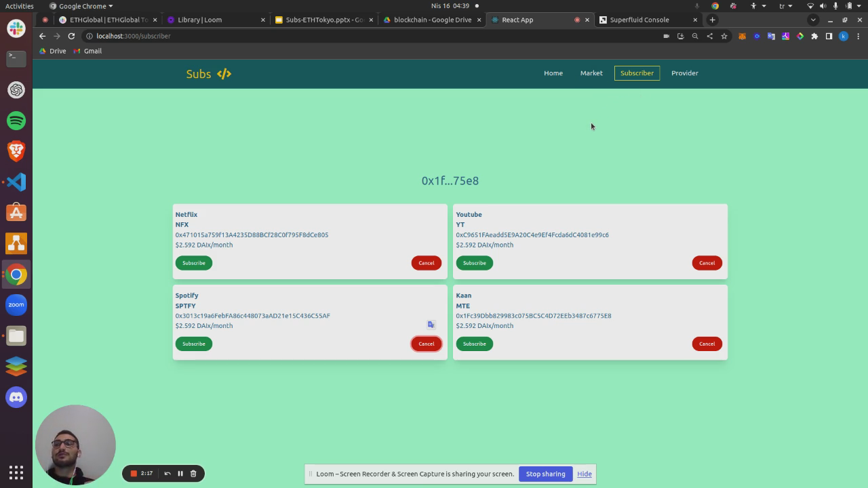Screen dimensions: 868x488
Task: Open Discord from the dock
Action: click(x=16, y=397)
